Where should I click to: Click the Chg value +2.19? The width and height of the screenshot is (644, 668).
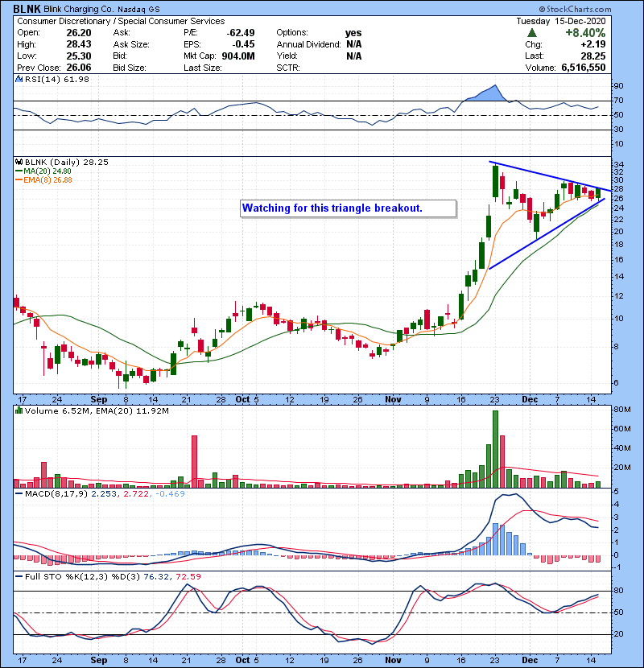coord(592,44)
